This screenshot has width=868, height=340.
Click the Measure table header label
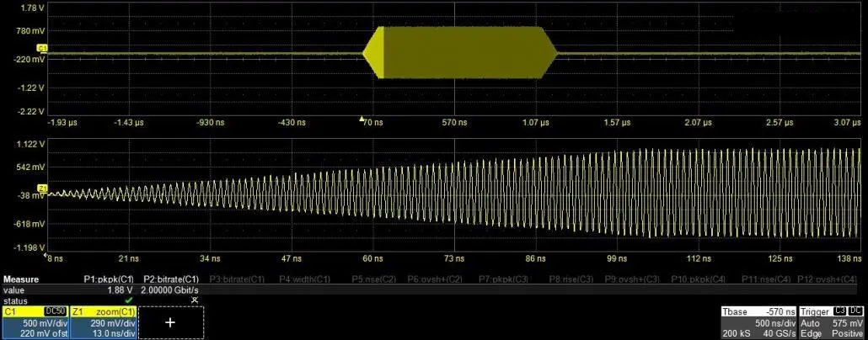click(x=20, y=279)
